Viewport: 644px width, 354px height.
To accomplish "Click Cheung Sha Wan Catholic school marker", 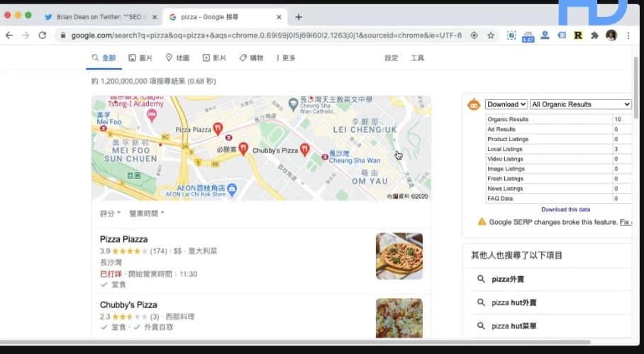I will coord(293,104).
